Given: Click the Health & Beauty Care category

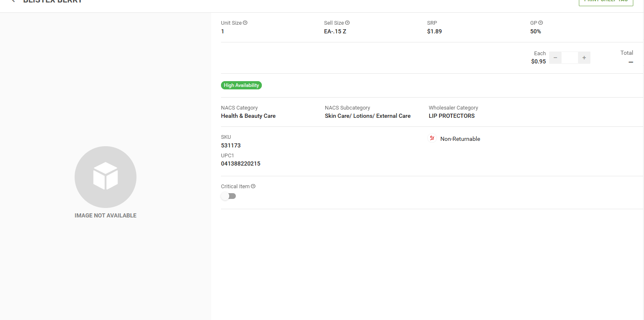Looking at the screenshot, I should [248, 116].
